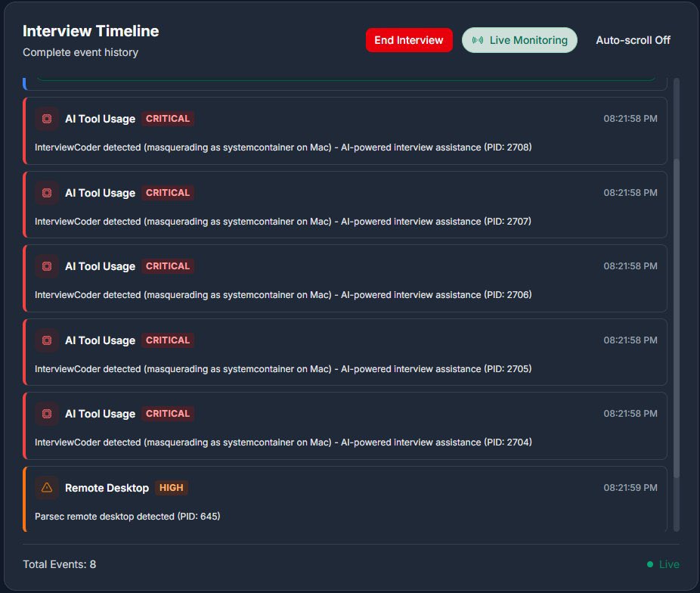Click the chip icon for PID 2706 event
The image size is (700, 593).
pos(47,266)
